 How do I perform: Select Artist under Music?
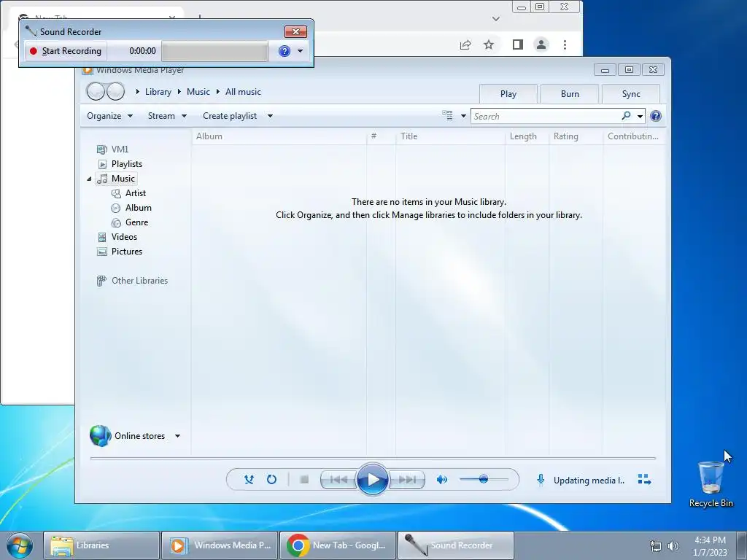pos(128,192)
